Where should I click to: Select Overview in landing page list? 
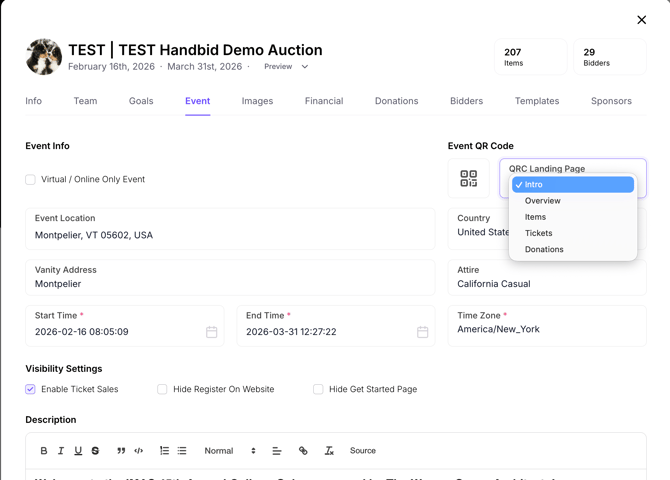[x=573, y=201]
